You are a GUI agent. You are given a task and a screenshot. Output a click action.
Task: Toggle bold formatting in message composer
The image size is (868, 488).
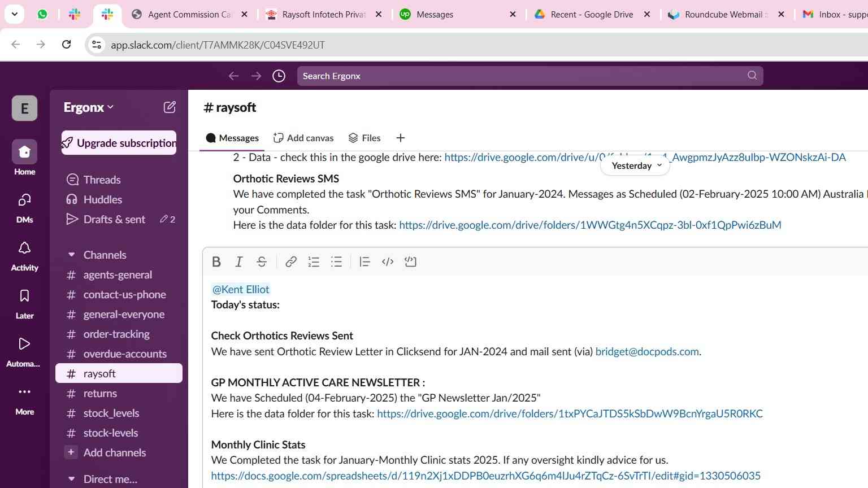coord(216,262)
